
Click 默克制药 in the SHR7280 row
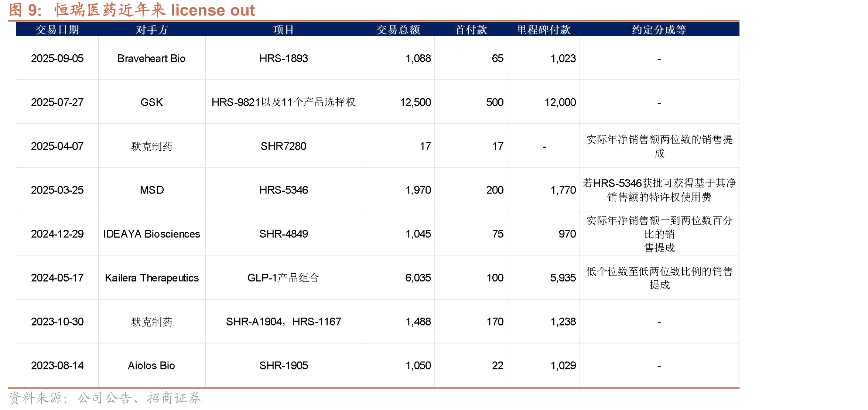click(151, 146)
